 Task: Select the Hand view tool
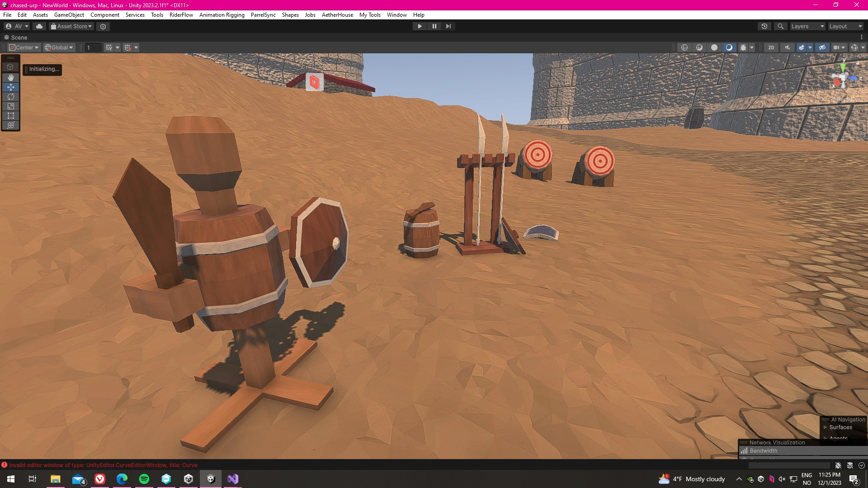11,78
